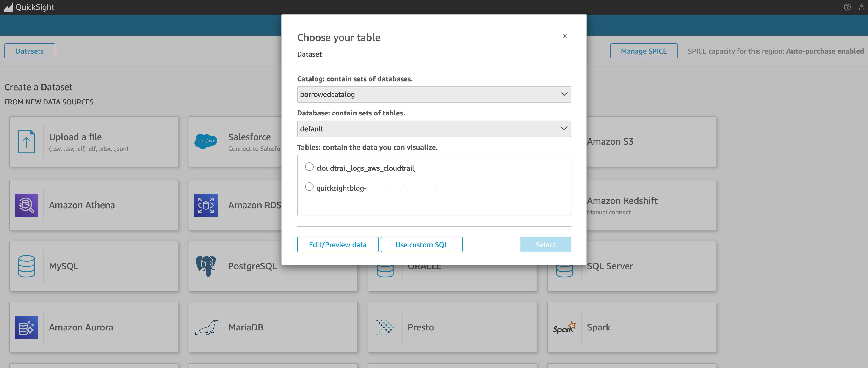Image resolution: width=868 pixels, height=368 pixels.
Task: Click the Spark logo icon
Action: pyautogui.click(x=564, y=327)
